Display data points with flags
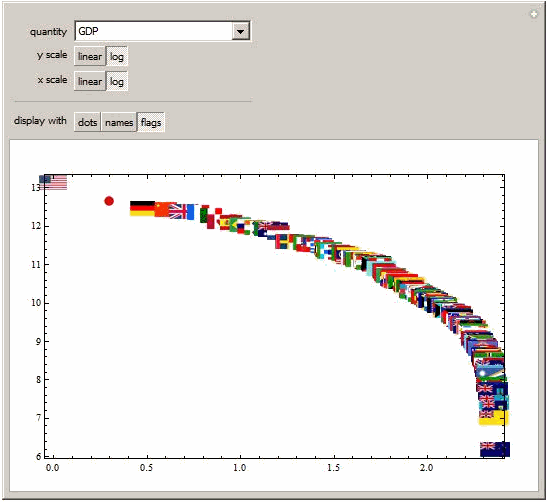 tap(151, 122)
